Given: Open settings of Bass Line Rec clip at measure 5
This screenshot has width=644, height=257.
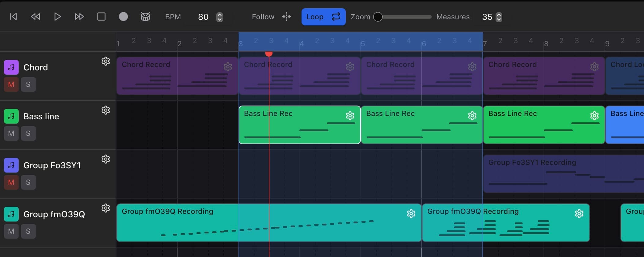Looking at the screenshot, I should [472, 116].
